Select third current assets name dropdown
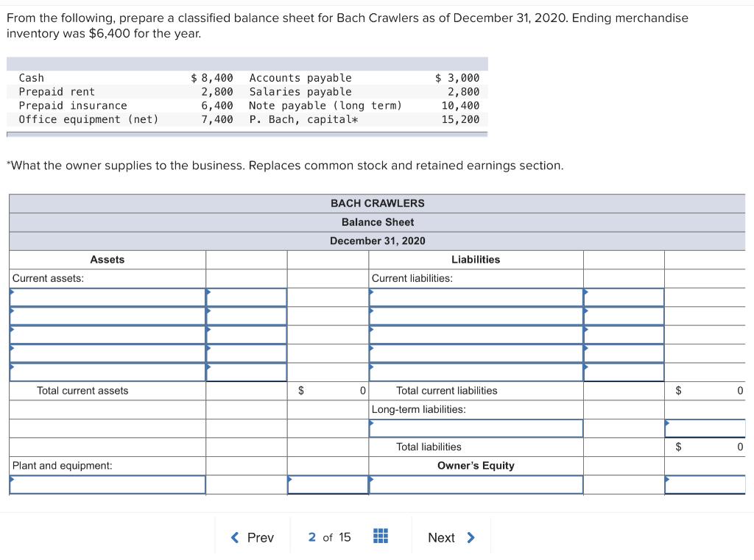This screenshot has height=560, width=754. pos(108,335)
